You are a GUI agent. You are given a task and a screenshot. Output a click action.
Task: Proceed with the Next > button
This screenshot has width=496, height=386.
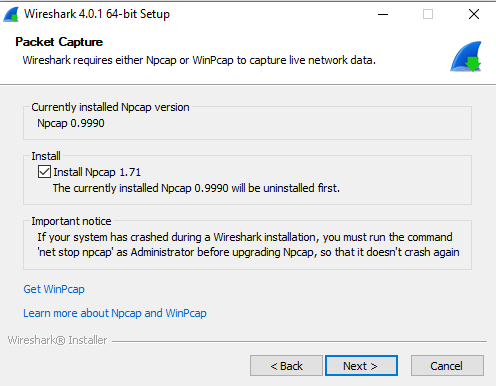coord(361,366)
